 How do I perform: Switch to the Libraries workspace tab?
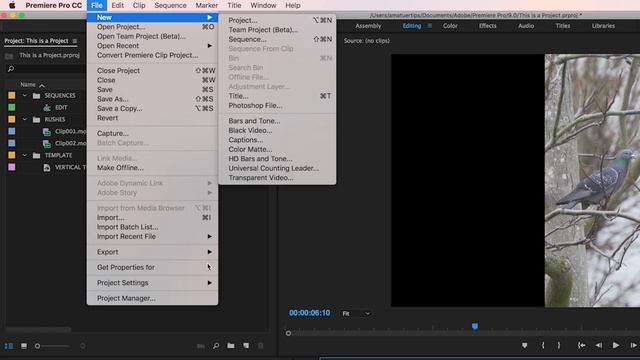tap(603, 26)
